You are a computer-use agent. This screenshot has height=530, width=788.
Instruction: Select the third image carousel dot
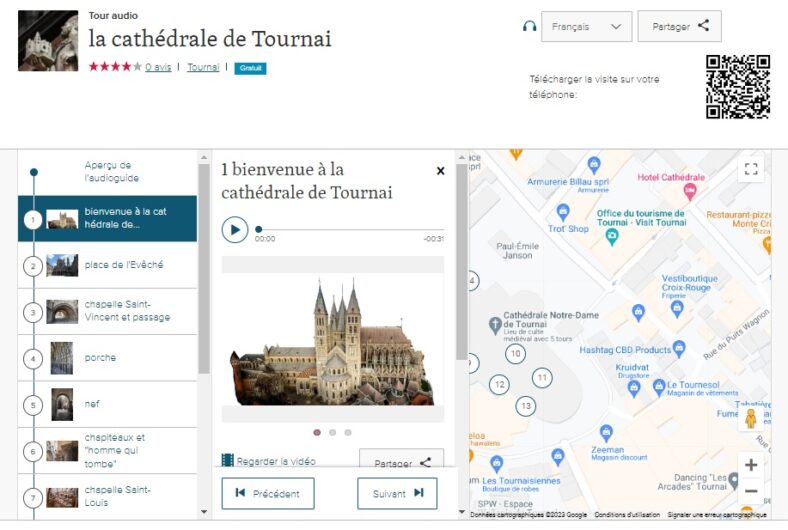[348, 433]
